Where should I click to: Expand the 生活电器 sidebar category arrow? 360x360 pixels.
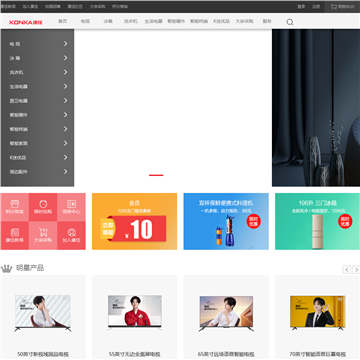66,86
